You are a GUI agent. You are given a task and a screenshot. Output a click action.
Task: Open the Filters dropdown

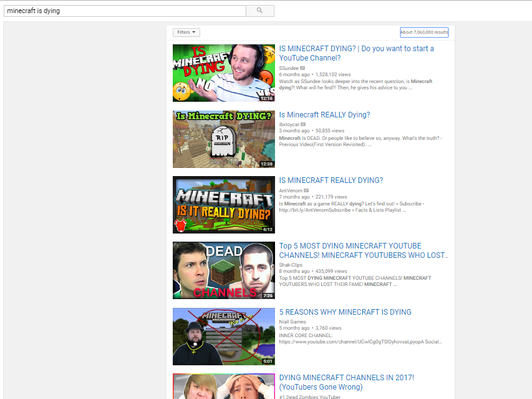[186, 32]
